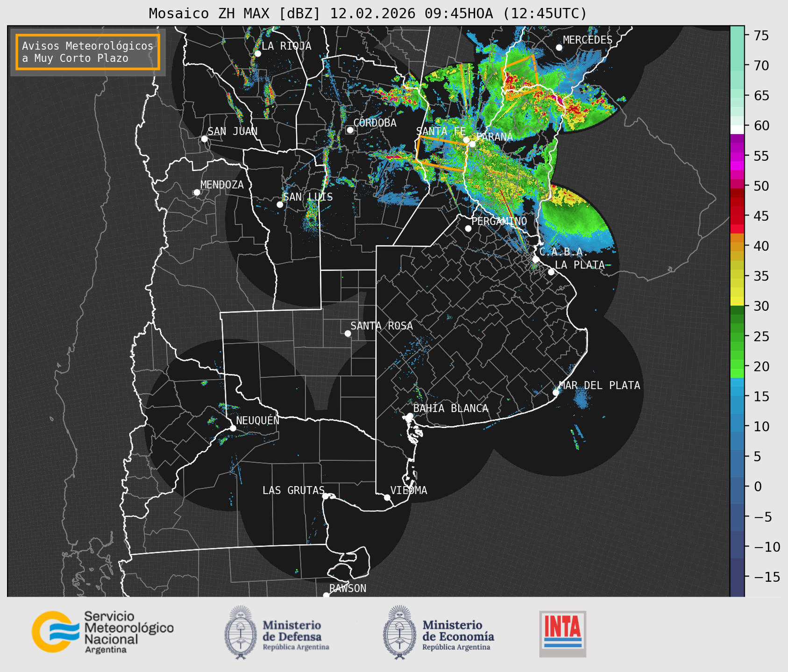Click the 45 tick label on the dBZ scale
Screen dimensions: 788x672
coord(760,216)
